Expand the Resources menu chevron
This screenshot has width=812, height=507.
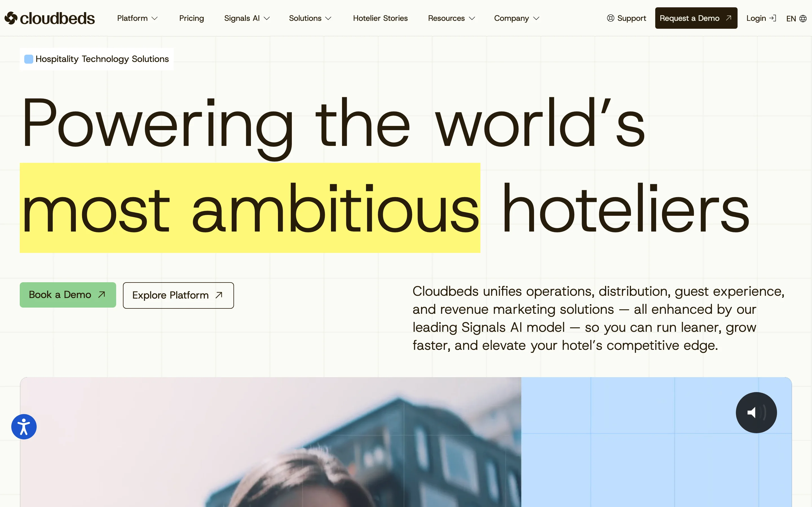(472, 18)
